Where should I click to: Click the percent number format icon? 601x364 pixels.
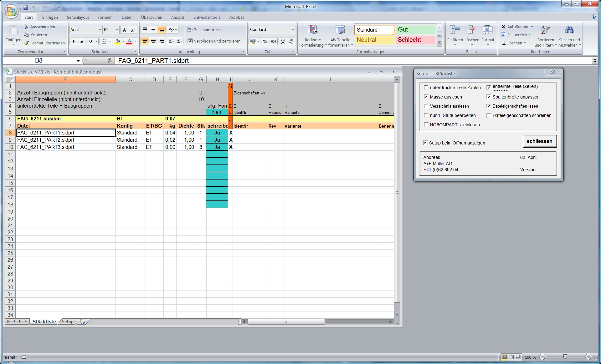coord(265,41)
